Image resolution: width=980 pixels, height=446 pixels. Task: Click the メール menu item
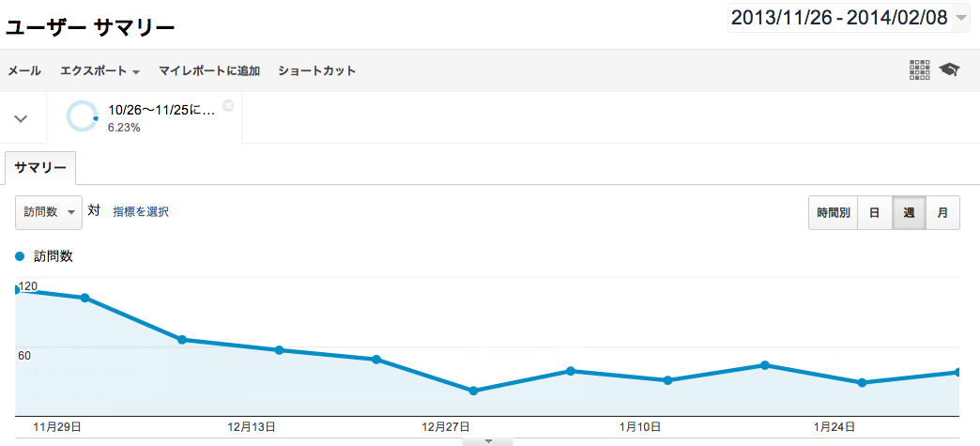(x=24, y=70)
